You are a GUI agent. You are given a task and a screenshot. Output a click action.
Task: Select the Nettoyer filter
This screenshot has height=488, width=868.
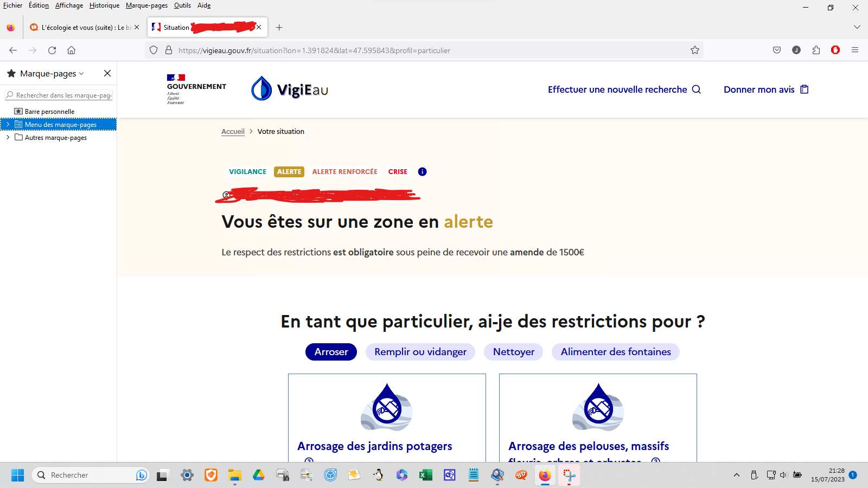pos(513,352)
